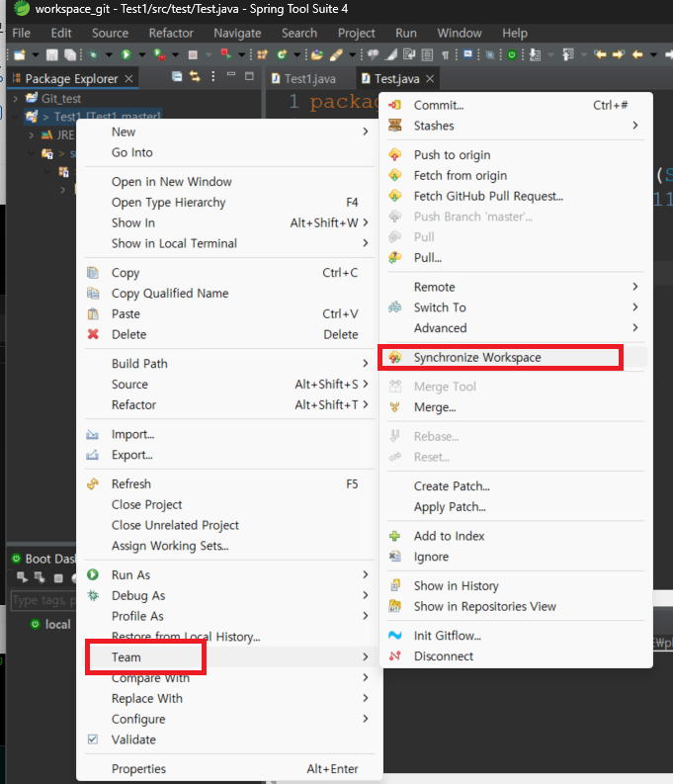The image size is (673, 784).
Task: Click the Back navigation yellow arrow icon
Action: 637,54
